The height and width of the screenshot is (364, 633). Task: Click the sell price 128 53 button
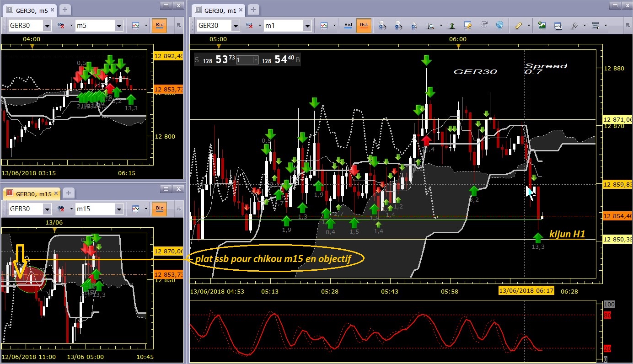215,59
